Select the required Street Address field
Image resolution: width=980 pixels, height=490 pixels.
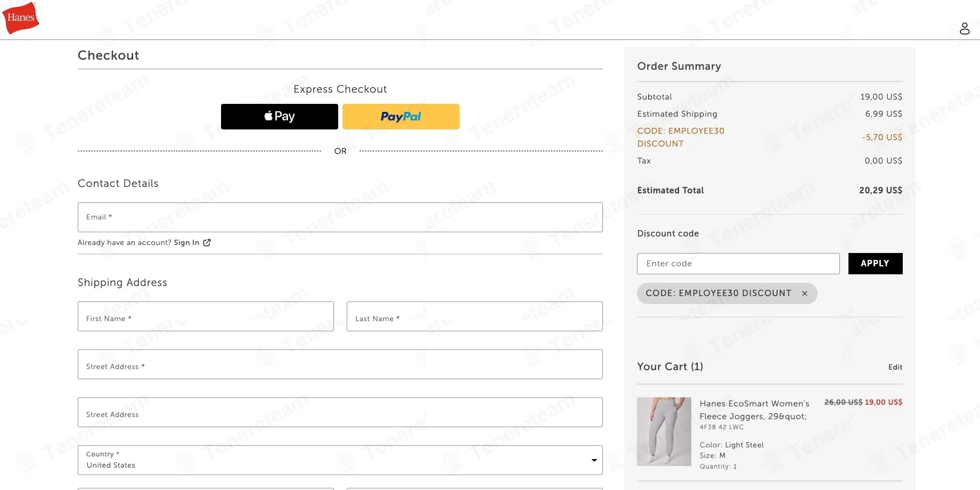[340, 364]
